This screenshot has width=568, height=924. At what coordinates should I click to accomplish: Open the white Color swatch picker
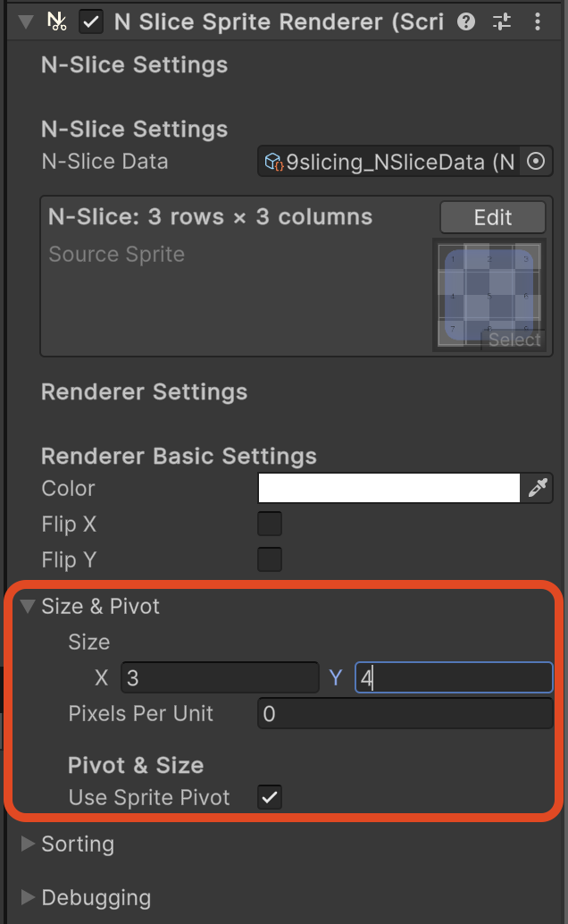(x=388, y=488)
